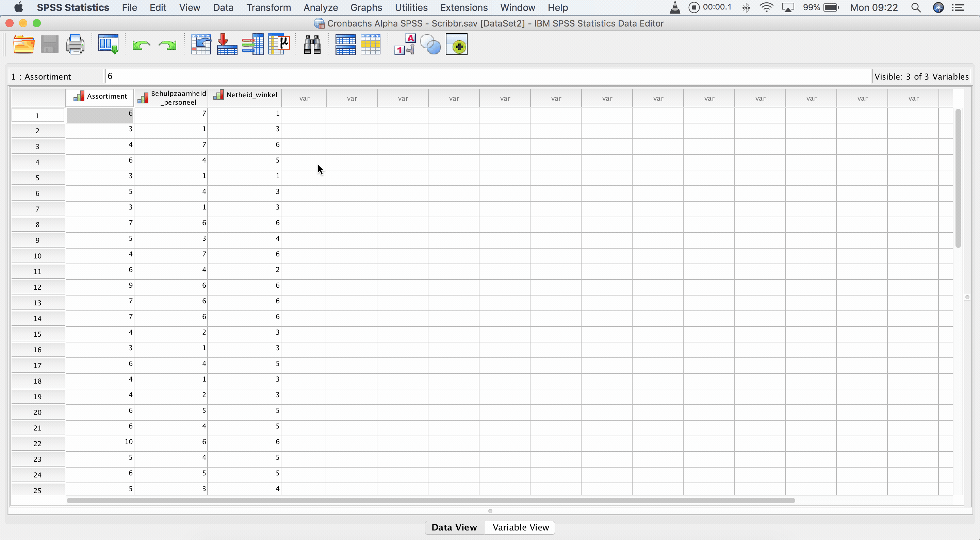Click the Show all variables icon
This screenshot has height=540, width=980.
coord(457,45)
